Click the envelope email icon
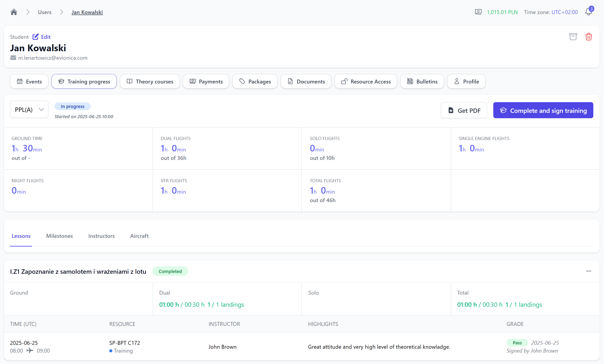 point(13,58)
